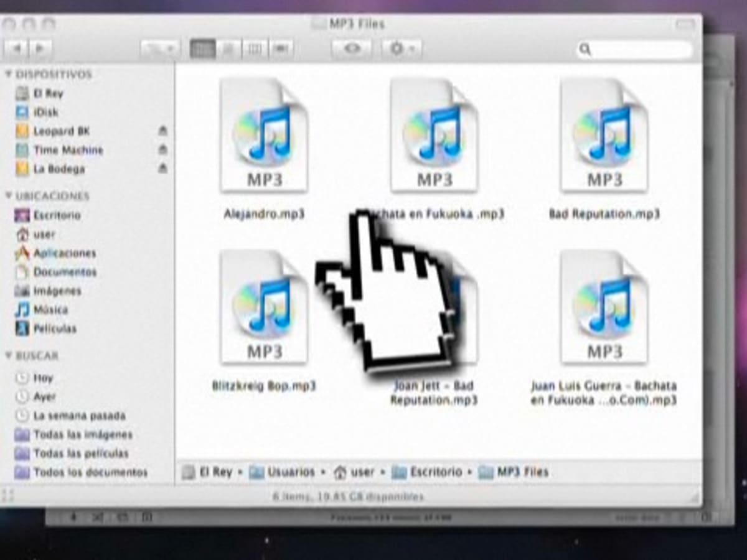The height and width of the screenshot is (560, 747).
Task: Click the toolbar toggle pill button
Action: click(x=685, y=24)
